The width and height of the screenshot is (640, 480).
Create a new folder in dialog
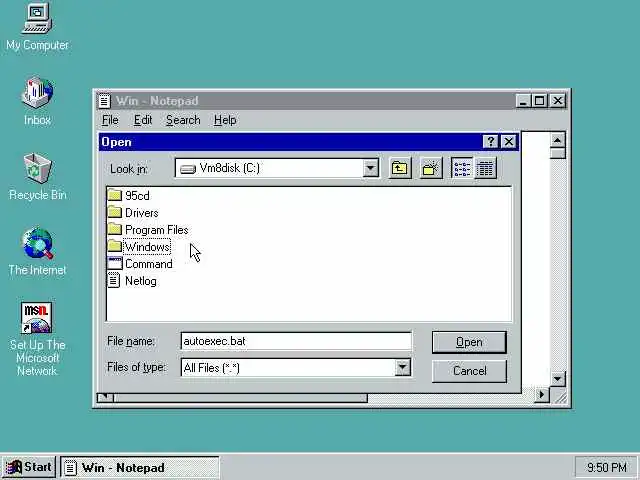(x=431, y=168)
